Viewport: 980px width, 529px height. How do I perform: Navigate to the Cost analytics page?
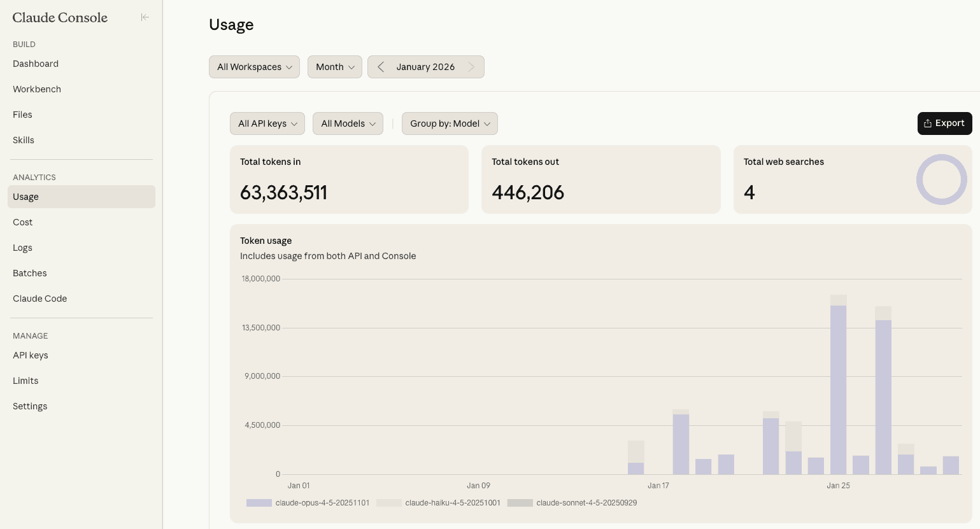[23, 222]
